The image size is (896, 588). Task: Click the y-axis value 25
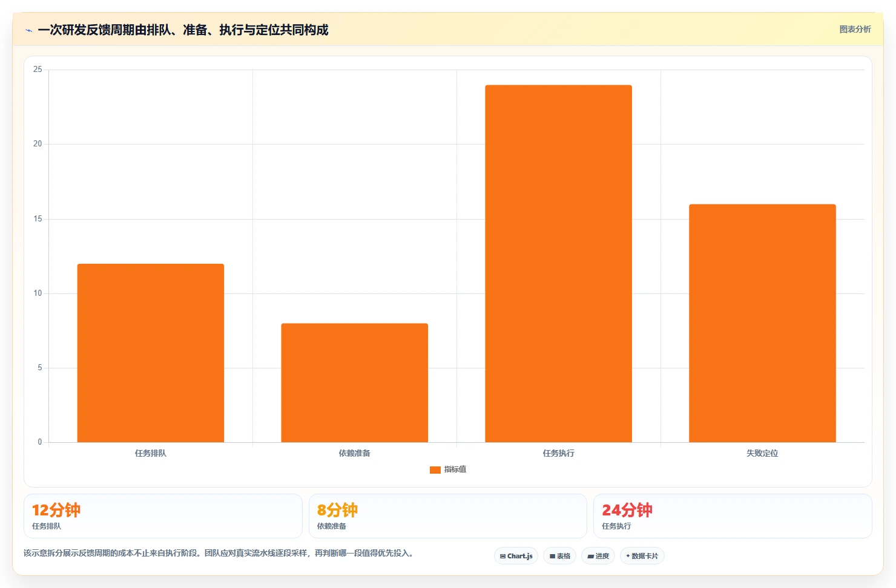(38, 70)
